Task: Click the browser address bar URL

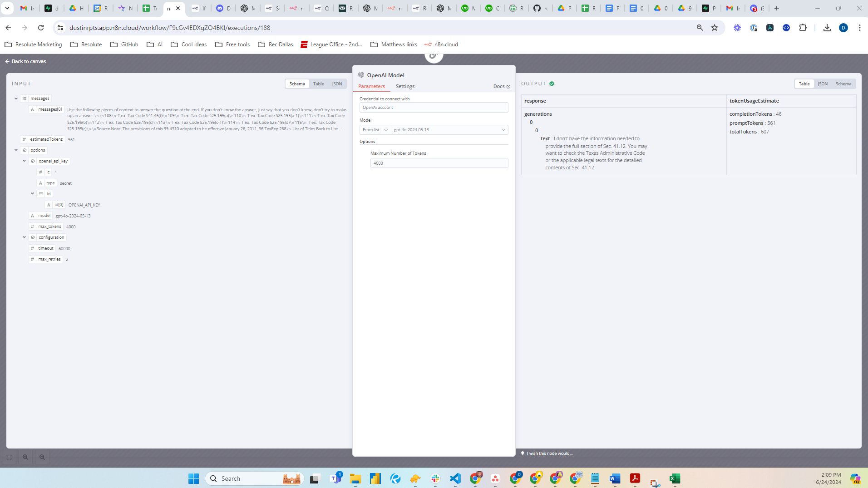Action: coord(170,28)
